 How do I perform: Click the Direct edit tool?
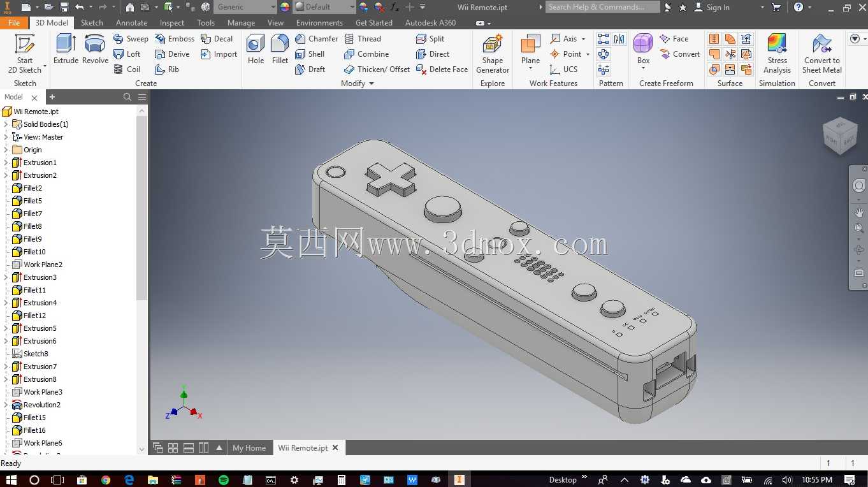433,54
